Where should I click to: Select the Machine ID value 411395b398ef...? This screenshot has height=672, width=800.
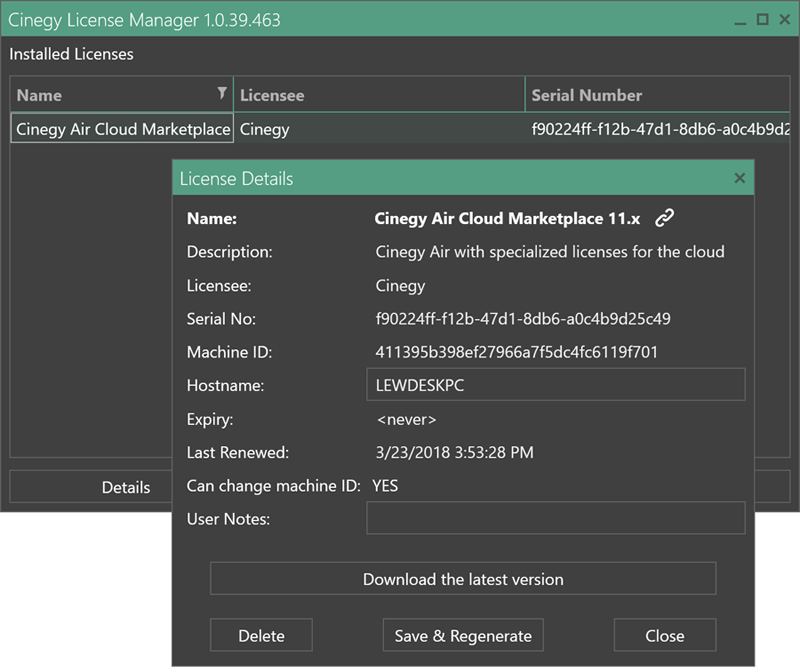(x=516, y=352)
